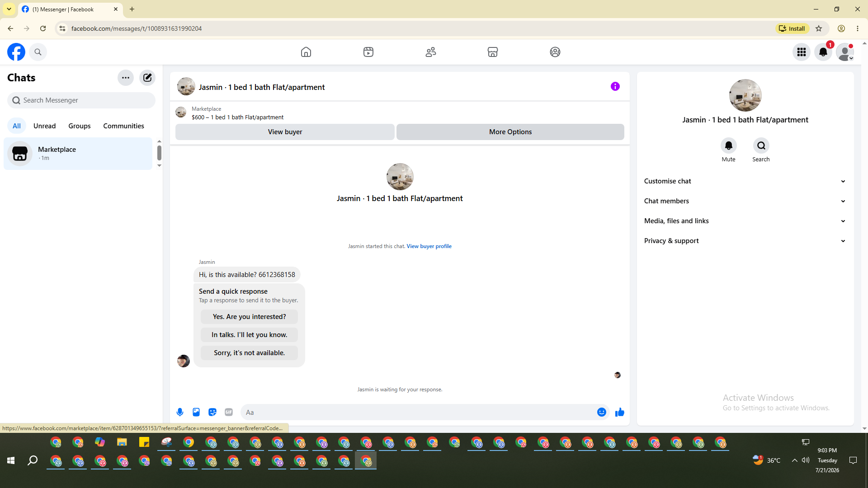Send quick response 'In talks. I'll let you know.'
Image resolution: width=868 pixels, height=488 pixels.
click(250, 335)
